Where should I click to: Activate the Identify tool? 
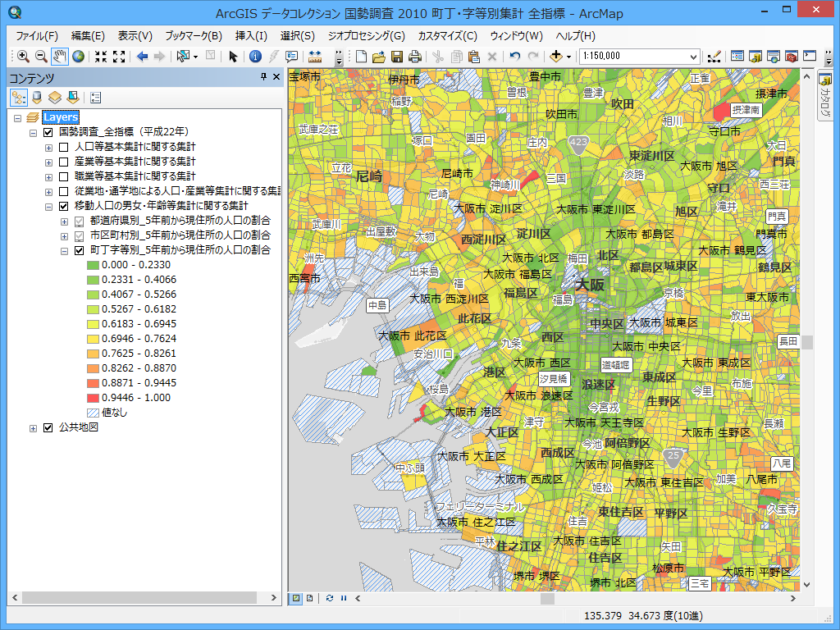click(255, 57)
